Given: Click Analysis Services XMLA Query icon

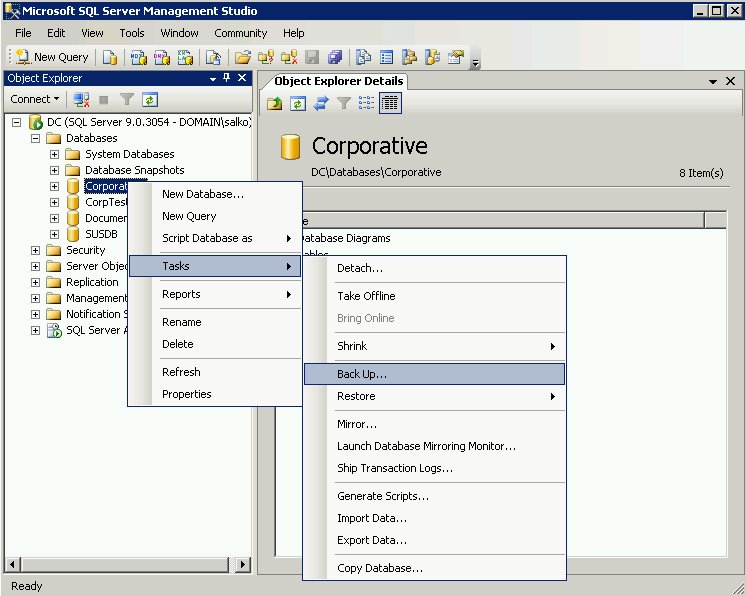Looking at the screenshot, I should pos(185,58).
